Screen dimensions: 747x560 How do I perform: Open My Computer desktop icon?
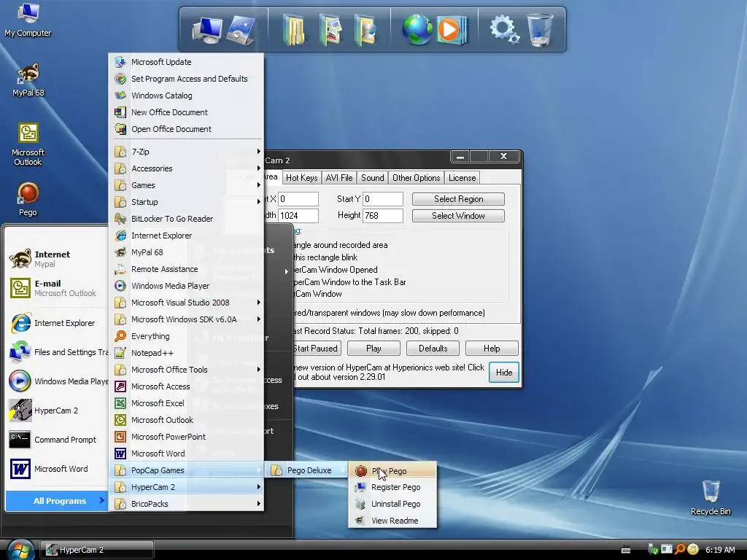pos(28,20)
